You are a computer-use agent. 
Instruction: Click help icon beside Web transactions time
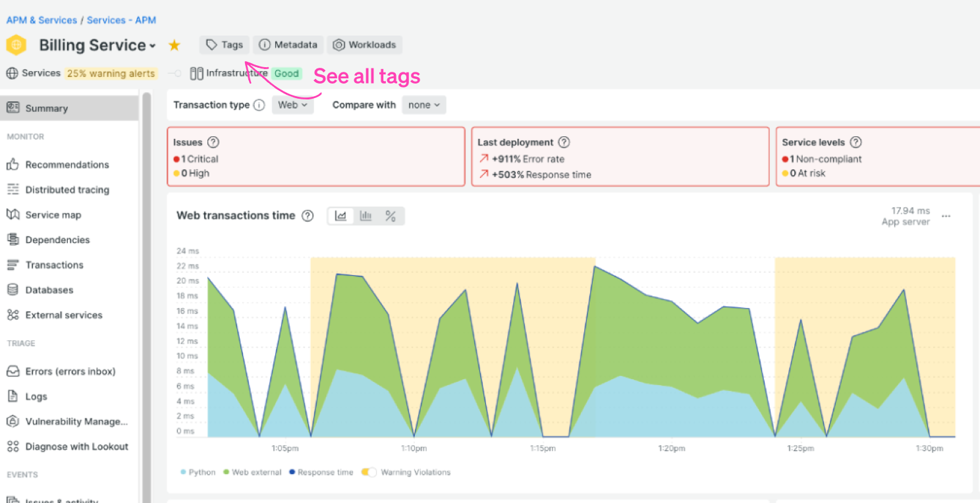[x=308, y=216]
